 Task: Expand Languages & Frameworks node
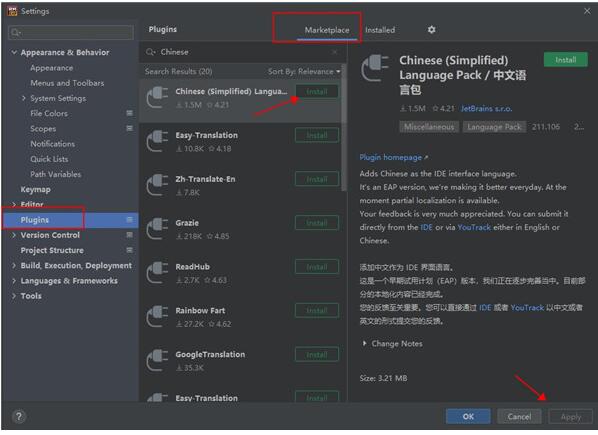coord(14,281)
